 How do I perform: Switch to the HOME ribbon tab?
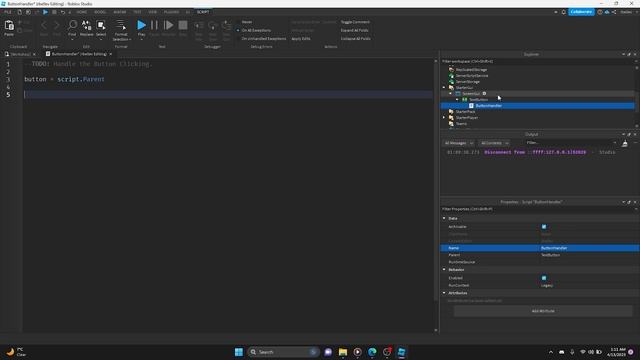click(82, 12)
